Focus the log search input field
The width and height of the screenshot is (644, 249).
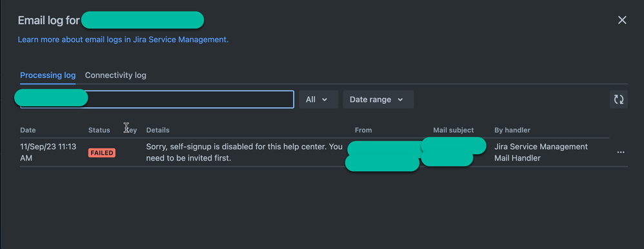[x=157, y=99]
